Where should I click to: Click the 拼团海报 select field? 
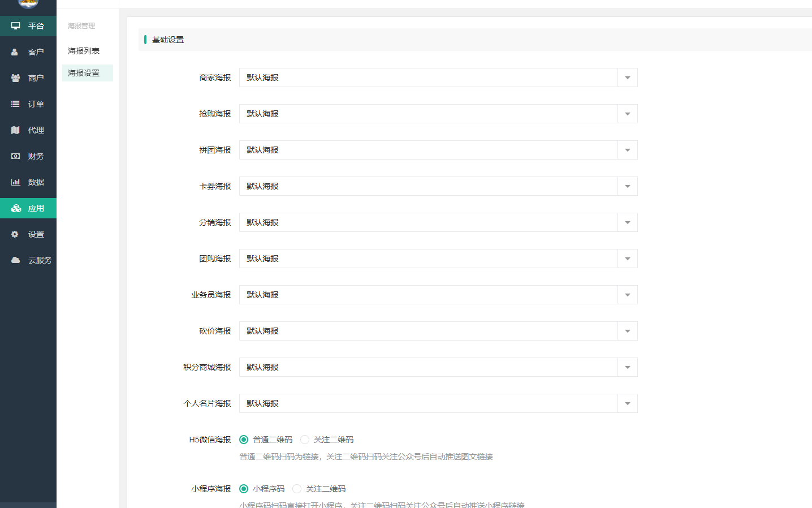pos(438,150)
